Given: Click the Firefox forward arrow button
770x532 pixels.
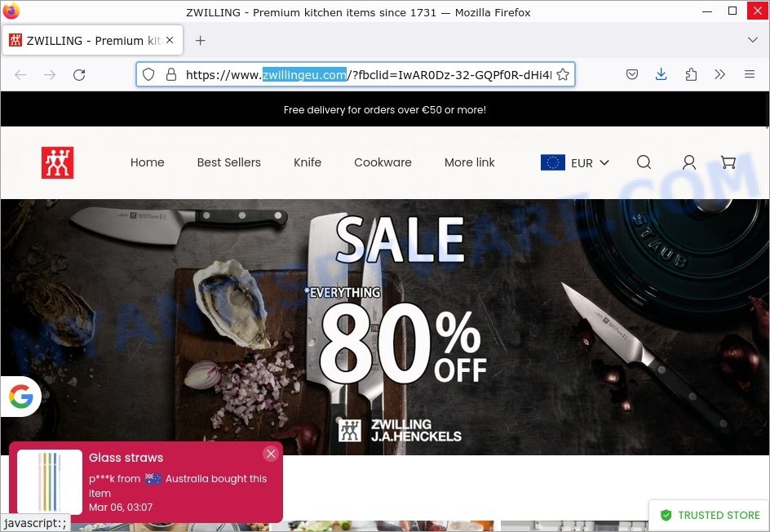Looking at the screenshot, I should click(50, 75).
